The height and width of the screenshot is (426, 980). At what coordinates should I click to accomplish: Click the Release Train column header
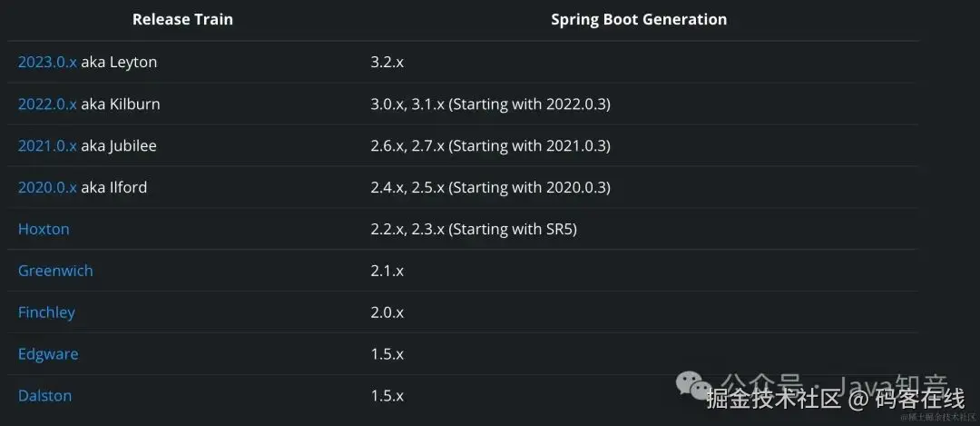[x=182, y=20]
